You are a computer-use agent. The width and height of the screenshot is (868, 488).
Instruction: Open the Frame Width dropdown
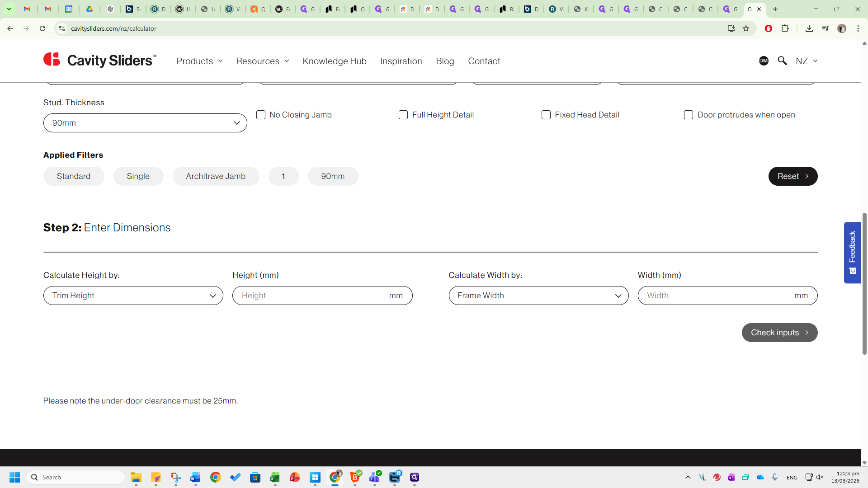coord(538,296)
